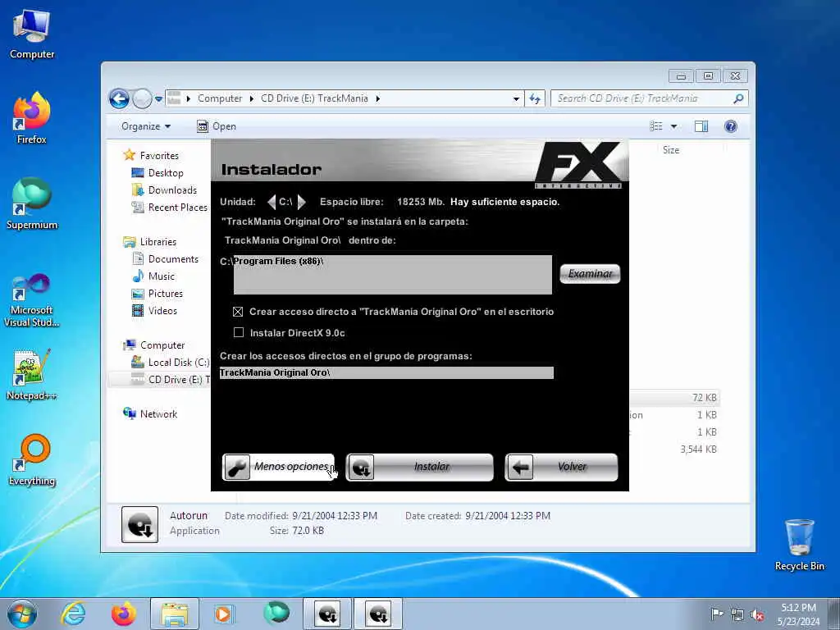The height and width of the screenshot is (630, 840).
Task: Open Everything desktop shortcut
Action: [32, 460]
